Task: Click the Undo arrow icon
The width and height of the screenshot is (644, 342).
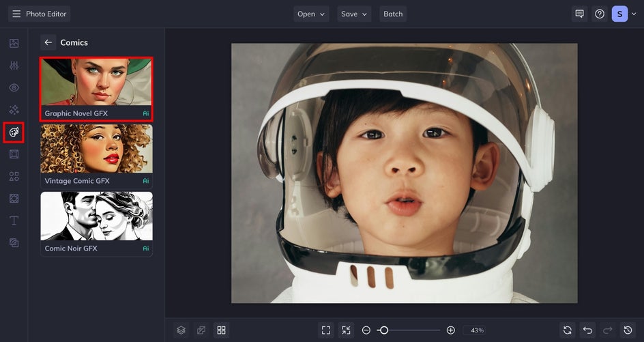Action: pyautogui.click(x=587, y=330)
